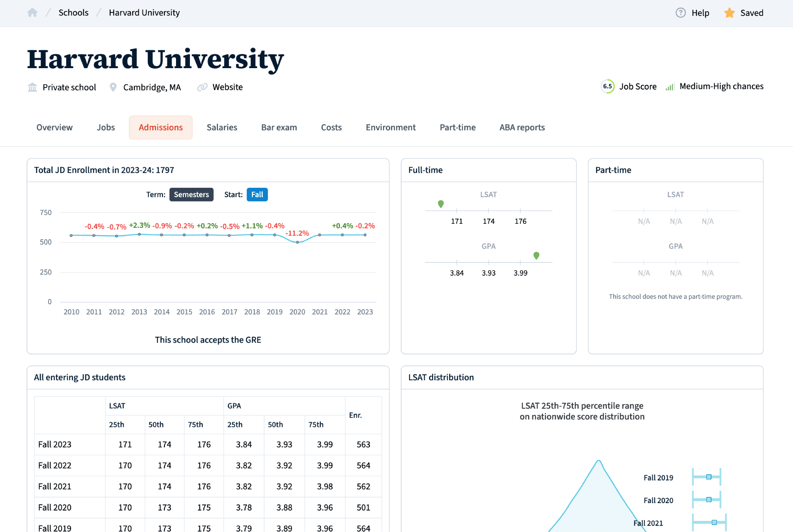Viewport: 793px width, 532px height.
Task: Click the chances signal bars icon
Action: 670,87
